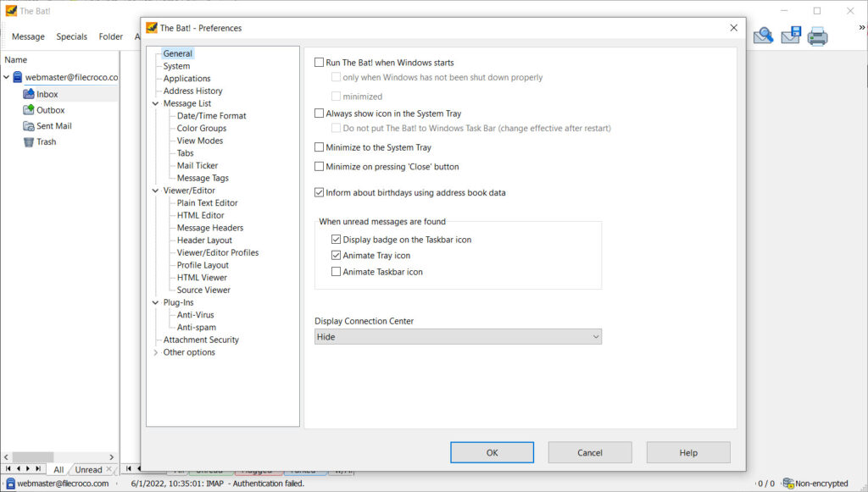
Task: Close the Preferences dialog with X
Action: (x=733, y=28)
